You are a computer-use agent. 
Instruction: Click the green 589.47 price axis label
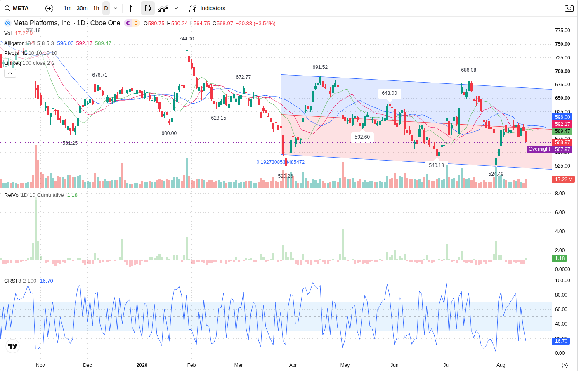[x=562, y=131]
